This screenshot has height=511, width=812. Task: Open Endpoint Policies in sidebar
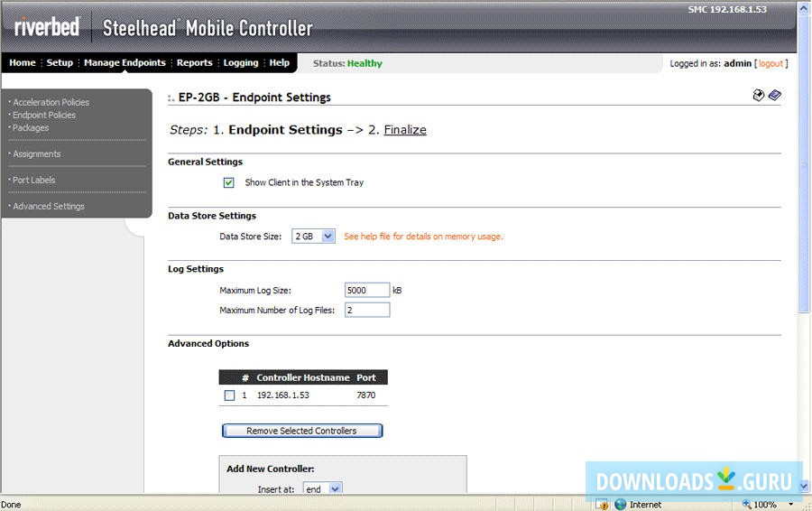[x=44, y=115]
